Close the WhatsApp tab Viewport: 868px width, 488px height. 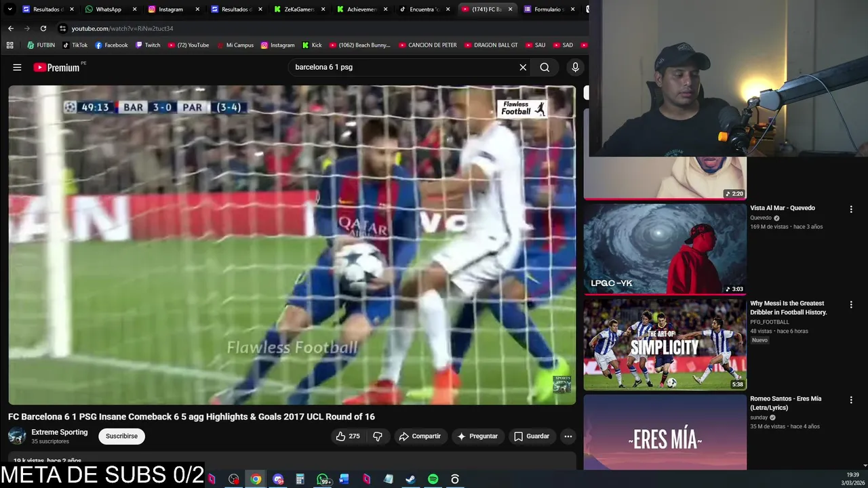pyautogui.click(x=134, y=9)
